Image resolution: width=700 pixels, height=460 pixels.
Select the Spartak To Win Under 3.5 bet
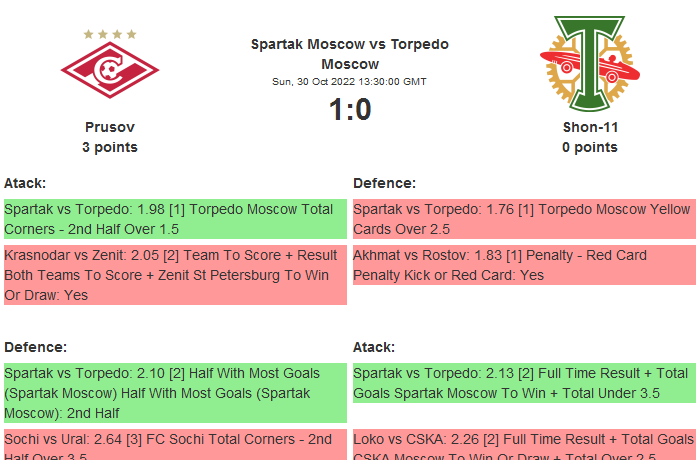[x=524, y=383]
